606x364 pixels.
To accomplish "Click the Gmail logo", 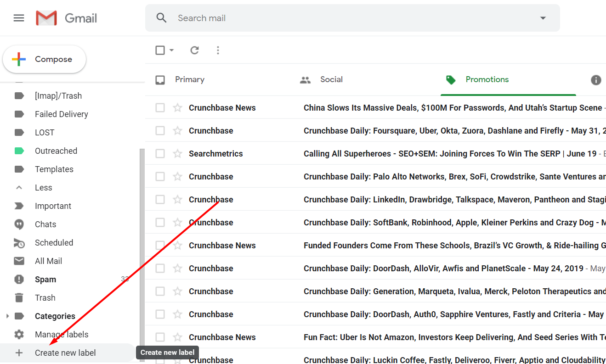I will (x=67, y=18).
